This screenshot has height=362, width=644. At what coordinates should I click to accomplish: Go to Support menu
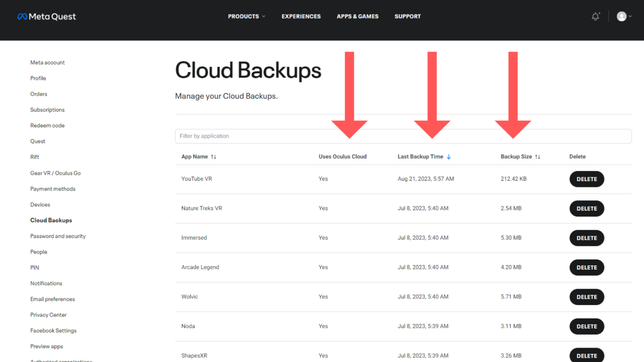408,16
